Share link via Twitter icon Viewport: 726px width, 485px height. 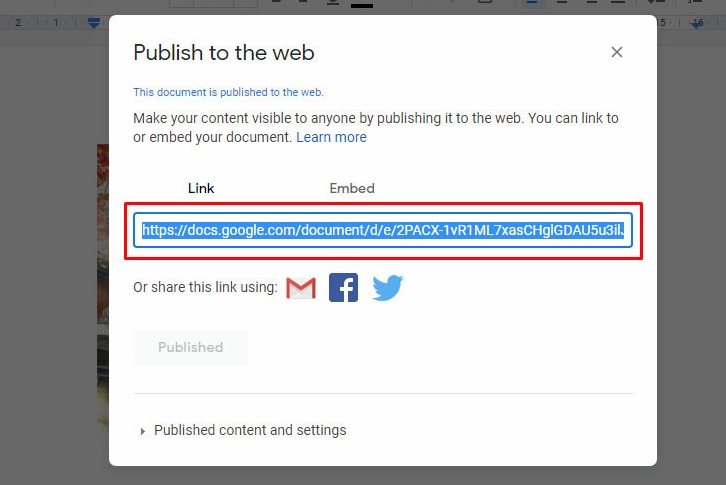tap(388, 288)
